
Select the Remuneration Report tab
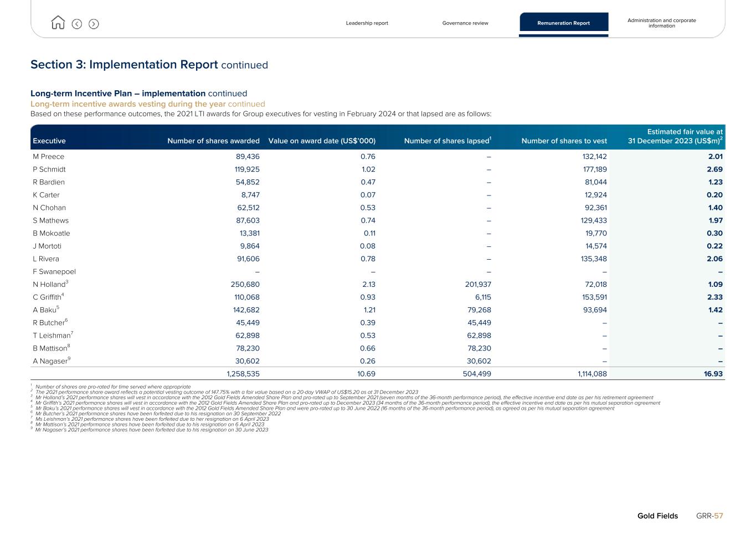pos(563,23)
